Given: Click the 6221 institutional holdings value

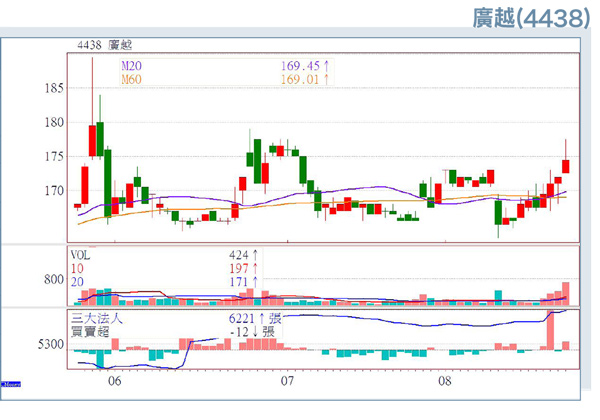Looking at the screenshot, I should [241, 317].
